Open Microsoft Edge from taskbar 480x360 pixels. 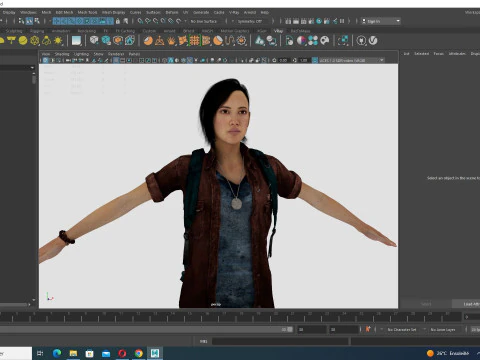(x=57, y=353)
